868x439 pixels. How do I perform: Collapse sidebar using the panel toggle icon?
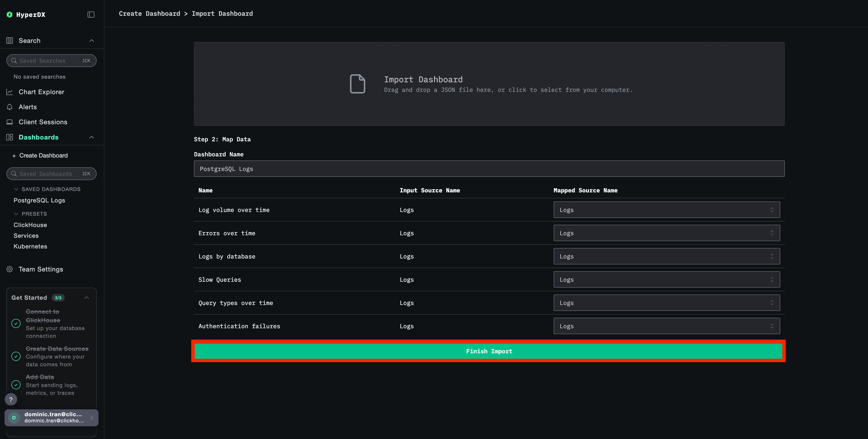tap(91, 15)
